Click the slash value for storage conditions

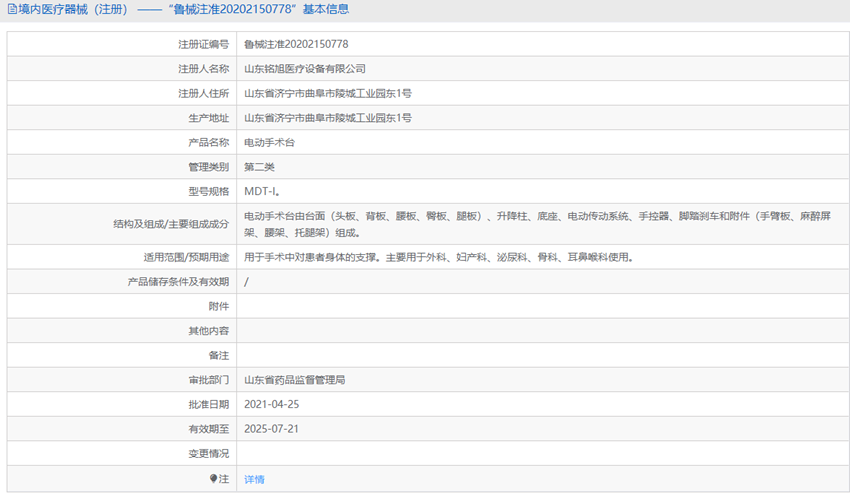pyautogui.click(x=246, y=281)
